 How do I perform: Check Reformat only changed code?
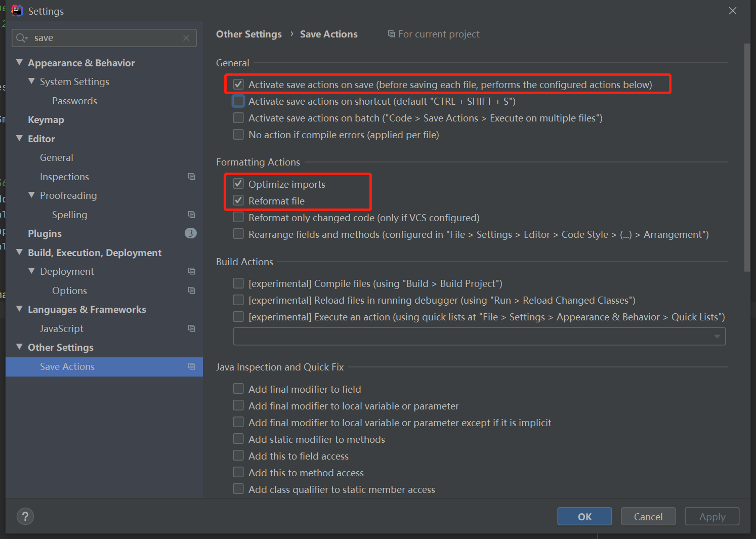(x=238, y=218)
